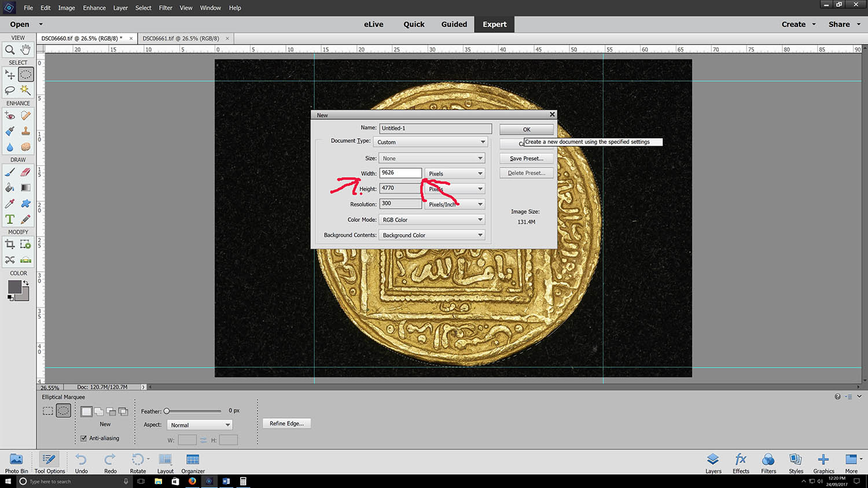Select the Custom Shape tool
Screen dimensions: 868x488
(25, 204)
